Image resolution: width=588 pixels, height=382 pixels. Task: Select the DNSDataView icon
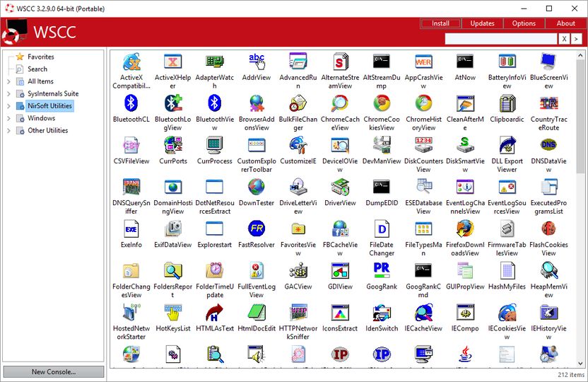[x=548, y=145]
